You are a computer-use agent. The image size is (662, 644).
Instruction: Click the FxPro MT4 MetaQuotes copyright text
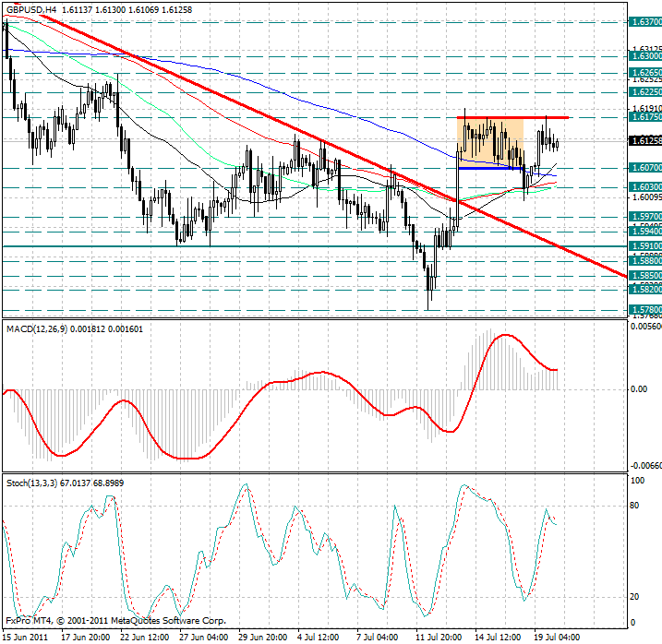click(x=116, y=621)
